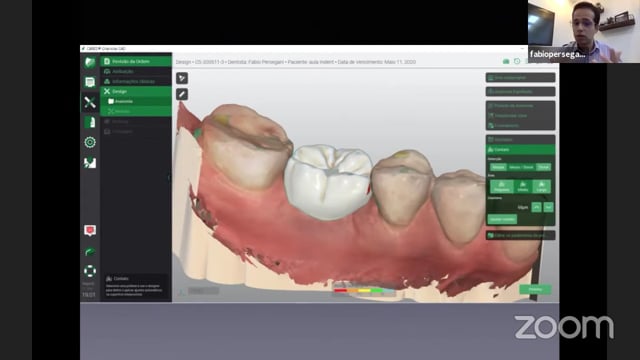Choose the Mesial contact selection option

[x=498, y=167]
